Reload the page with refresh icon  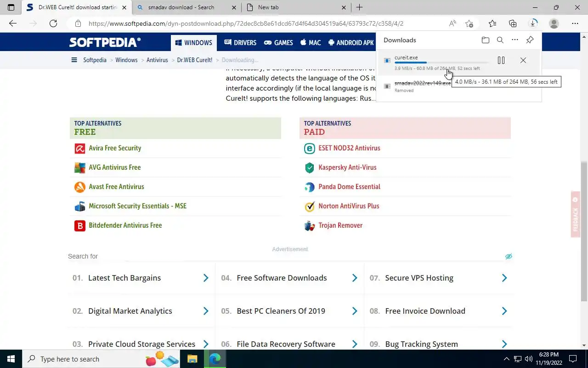[53, 23]
